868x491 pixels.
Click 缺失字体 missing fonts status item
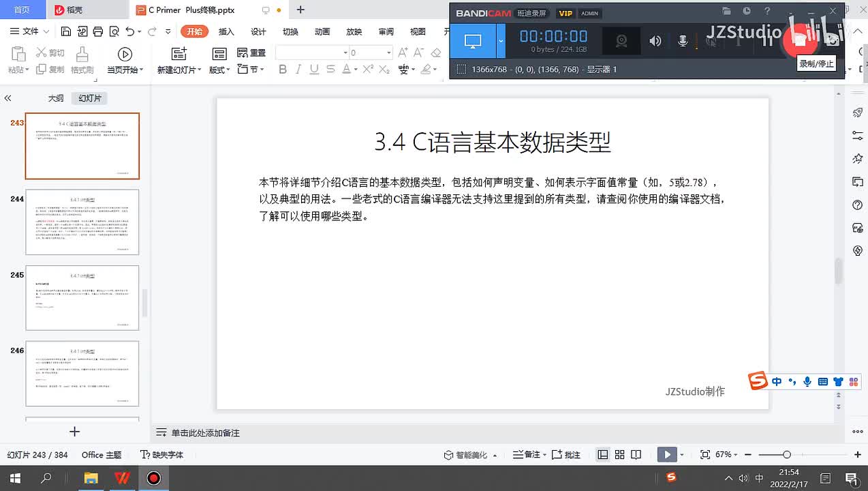tap(161, 455)
